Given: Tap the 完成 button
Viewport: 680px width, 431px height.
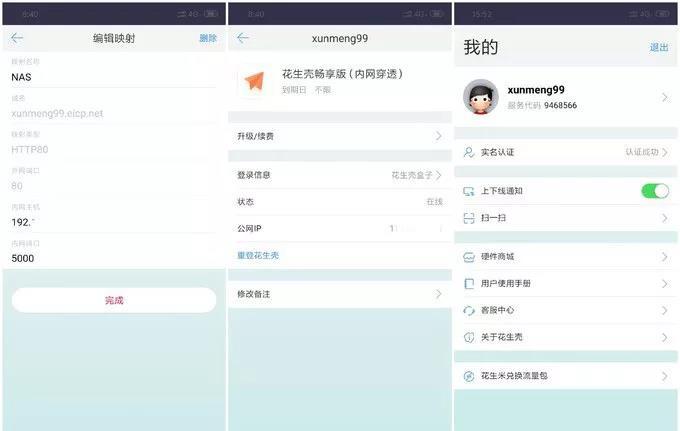Looking at the screenshot, I should click(x=114, y=300).
